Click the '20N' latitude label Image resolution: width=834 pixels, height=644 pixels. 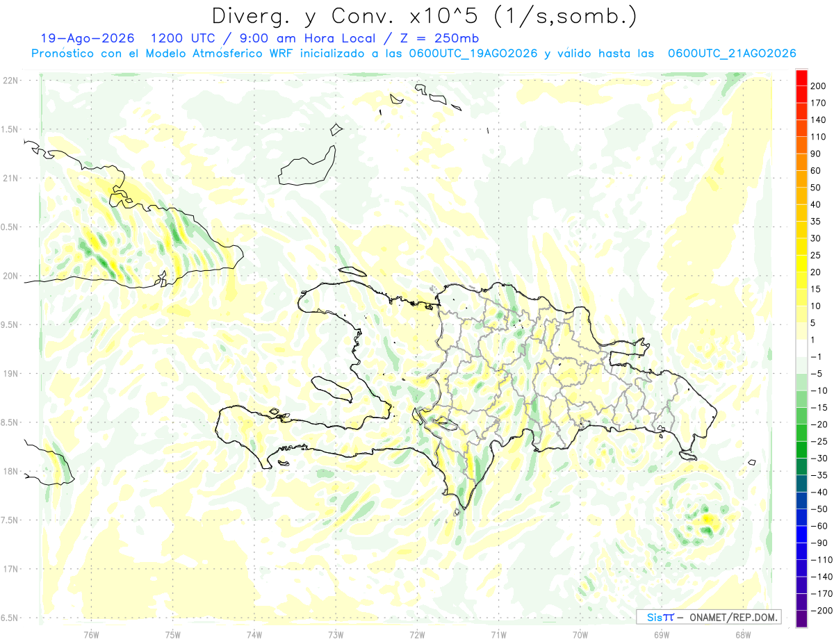(x=11, y=276)
